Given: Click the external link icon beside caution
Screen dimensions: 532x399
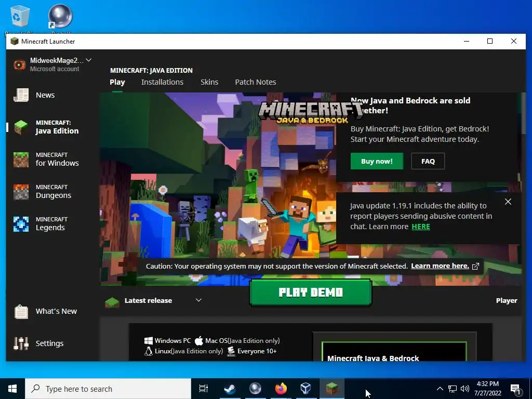Looking at the screenshot, I should [476, 267].
